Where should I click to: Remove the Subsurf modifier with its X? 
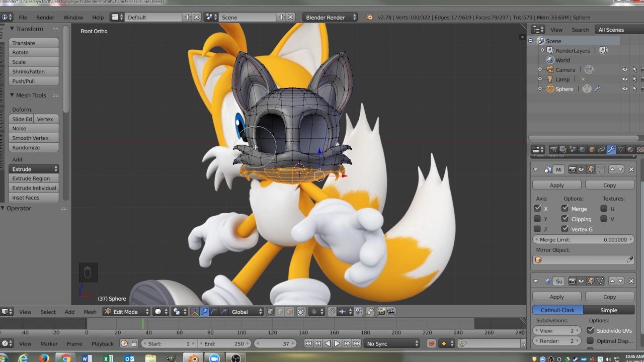pos(631,281)
